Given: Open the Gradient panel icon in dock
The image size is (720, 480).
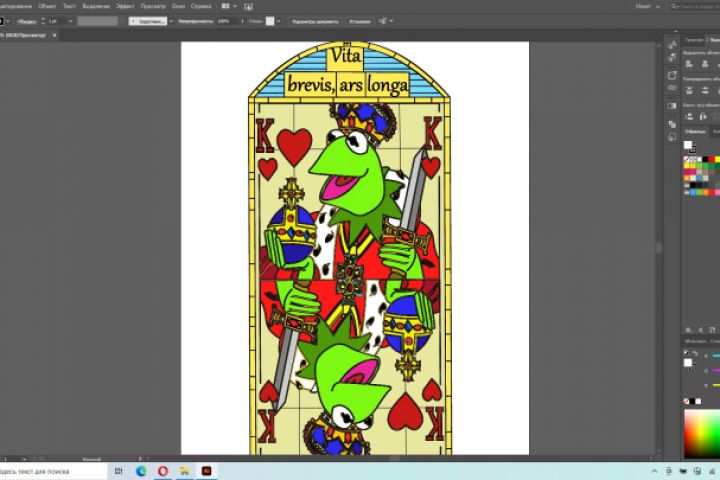Looking at the screenshot, I should pos(672,106).
